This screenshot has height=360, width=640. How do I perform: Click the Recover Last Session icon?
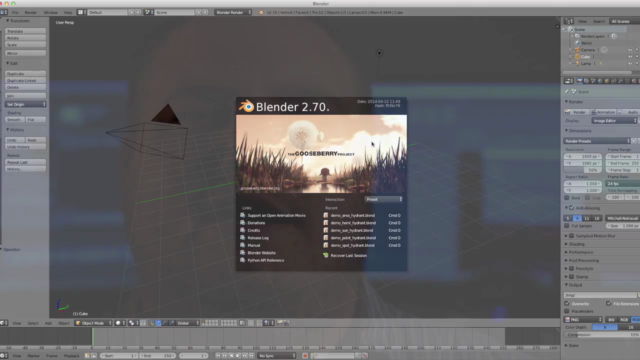point(326,256)
